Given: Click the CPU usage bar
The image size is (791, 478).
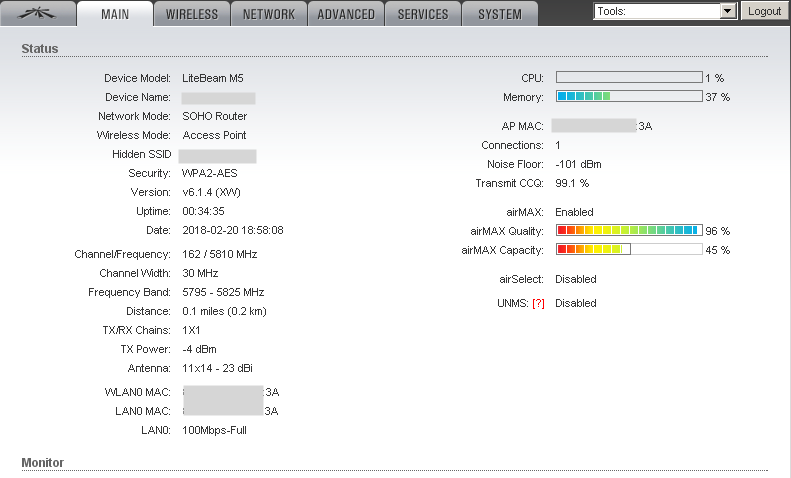Looking at the screenshot, I should (x=629, y=77).
